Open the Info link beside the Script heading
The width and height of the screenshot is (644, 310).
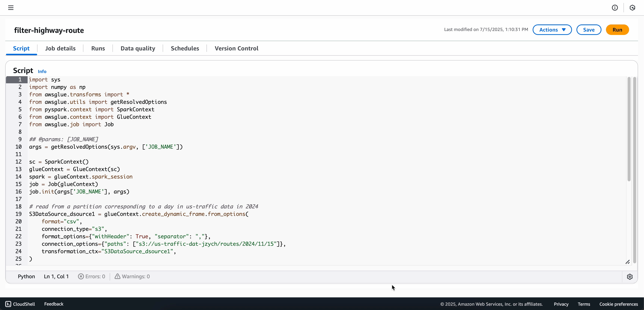click(42, 71)
